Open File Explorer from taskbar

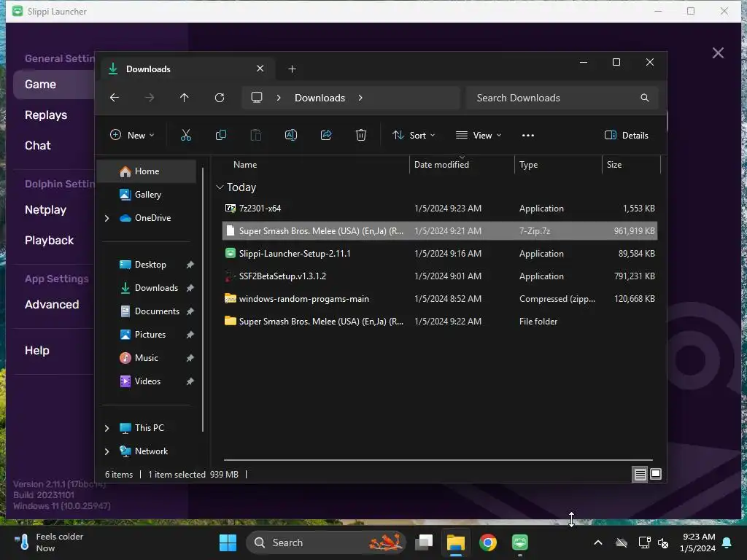click(456, 542)
